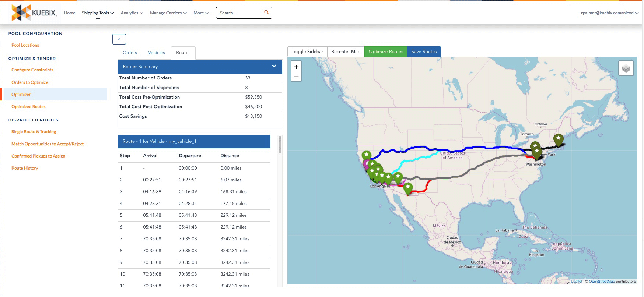Click into the Search input field
Screen dimensions: 644x297
(x=240, y=13)
